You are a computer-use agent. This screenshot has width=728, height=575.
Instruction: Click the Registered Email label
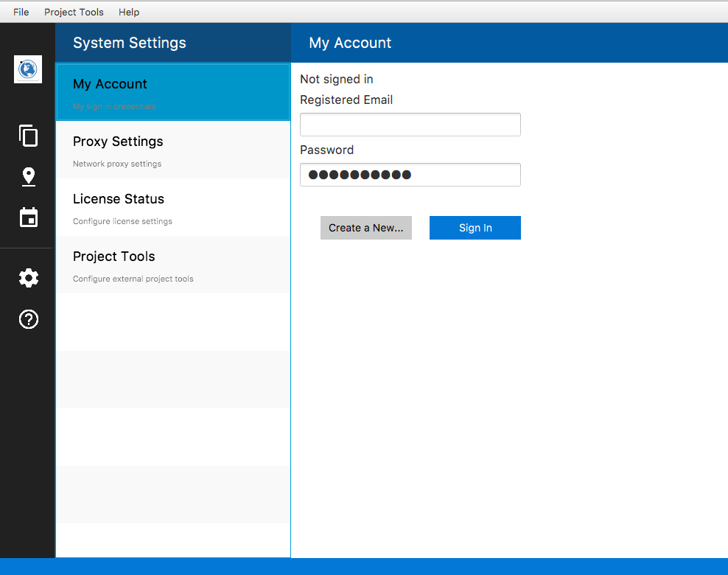click(x=346, y=100)
